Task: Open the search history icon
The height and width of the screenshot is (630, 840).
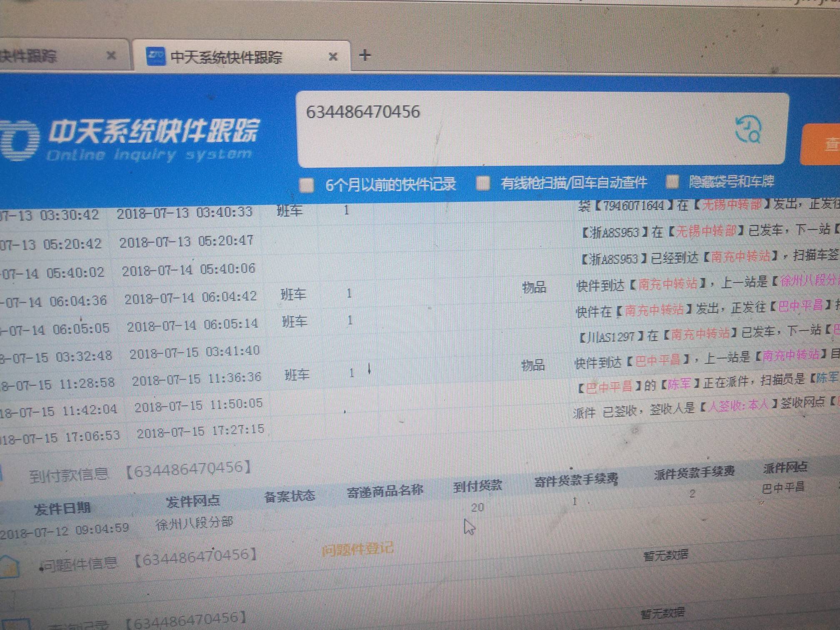Action: 748,130
